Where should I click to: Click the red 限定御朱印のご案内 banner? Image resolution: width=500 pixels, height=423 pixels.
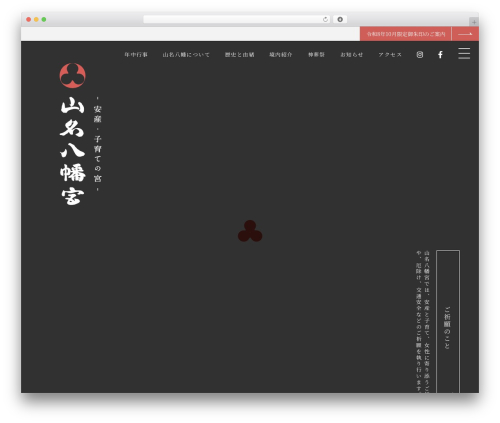click(x=406, y=34)
